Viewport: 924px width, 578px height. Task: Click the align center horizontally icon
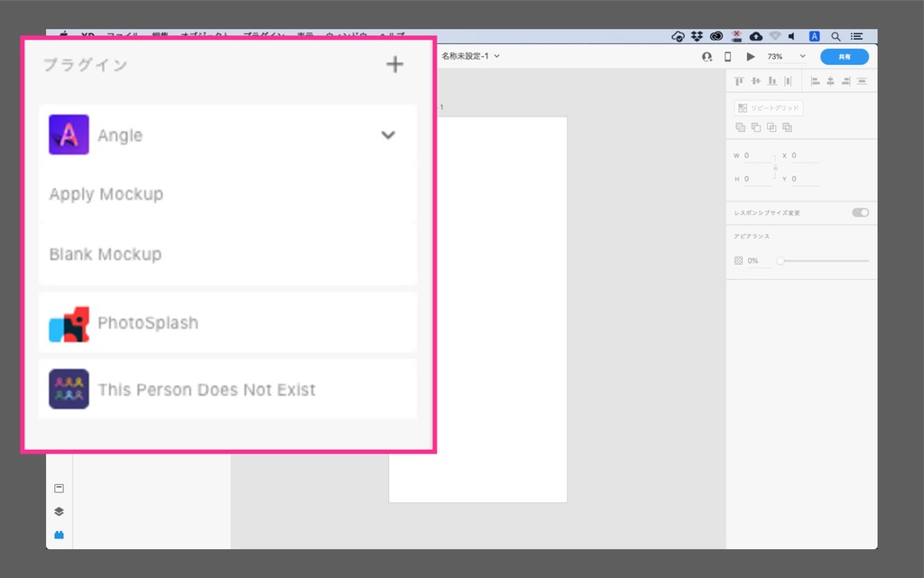[x=830, y=80]
